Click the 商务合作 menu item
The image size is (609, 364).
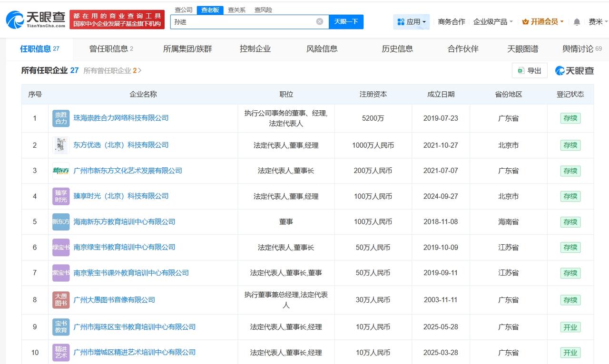[x=451, y=21]
